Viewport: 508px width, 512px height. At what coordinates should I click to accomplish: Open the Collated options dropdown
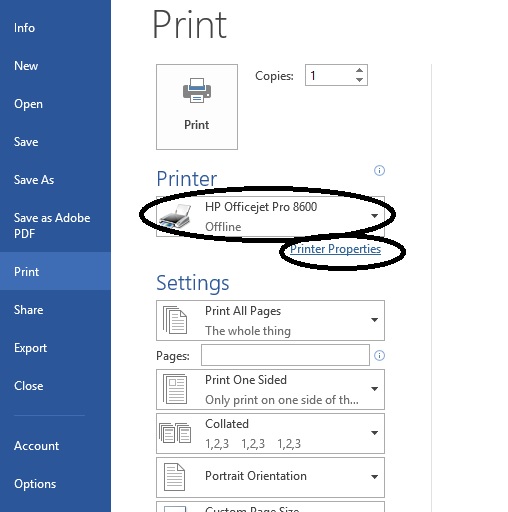270,433
